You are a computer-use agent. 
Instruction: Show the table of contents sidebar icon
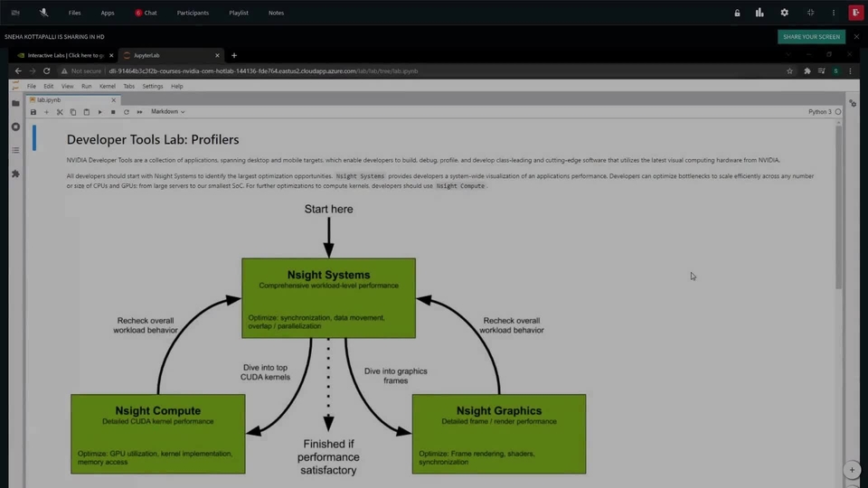[x=15, y=150]
